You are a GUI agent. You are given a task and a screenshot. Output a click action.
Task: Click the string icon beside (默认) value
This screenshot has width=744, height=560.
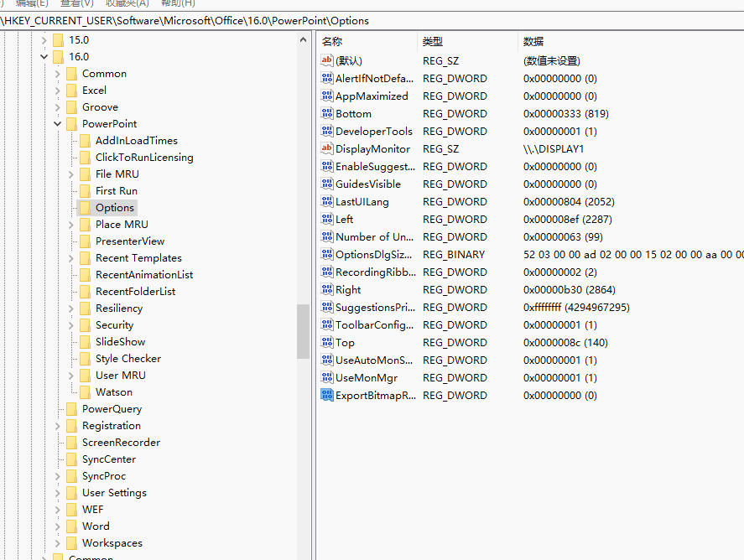[x=326, y=60]
